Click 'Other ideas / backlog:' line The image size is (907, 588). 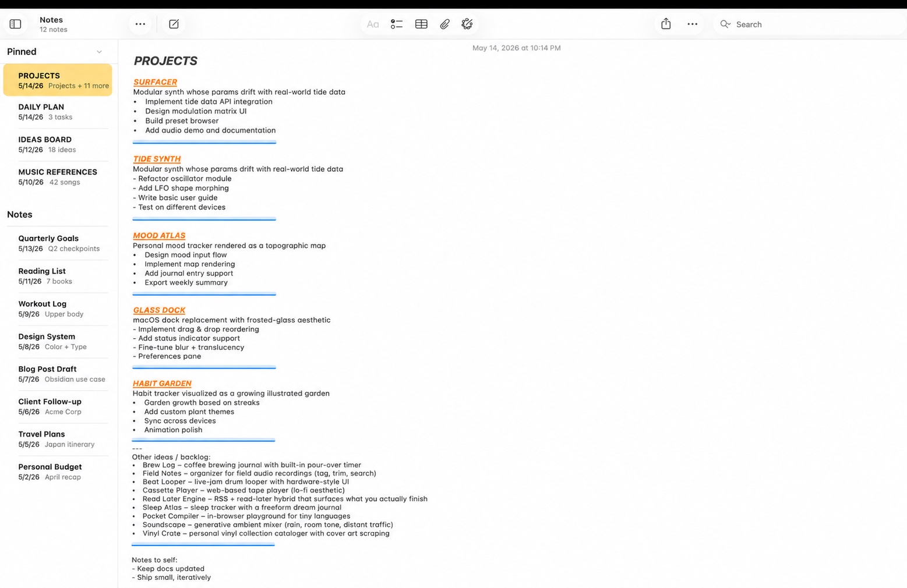pos(171,457)
